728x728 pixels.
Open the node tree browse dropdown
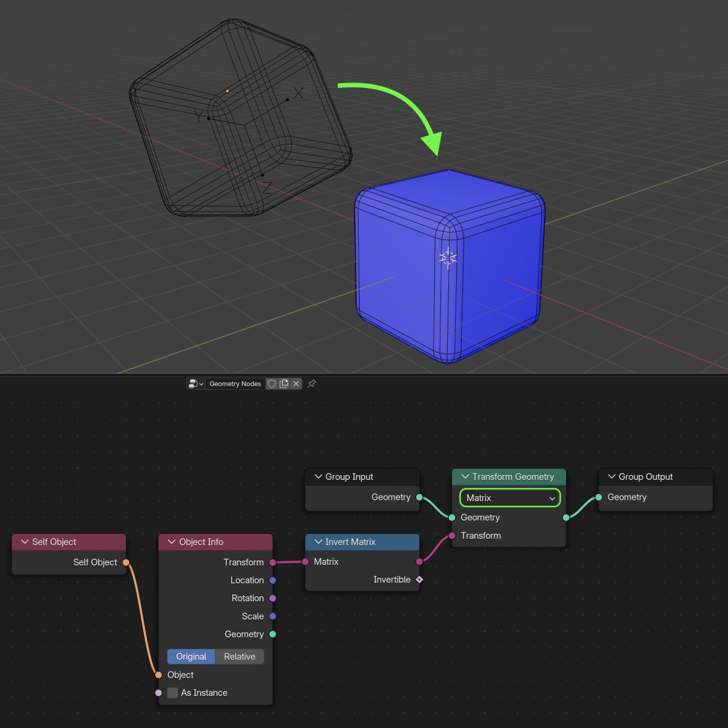[x=195, y=383]
